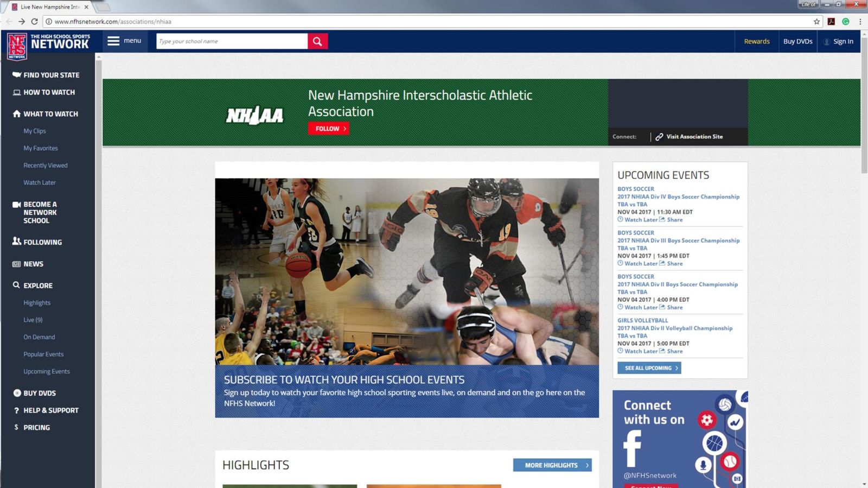Click the green Grammarly extension icon
The image size is (868, 488).
pos(845,22)
